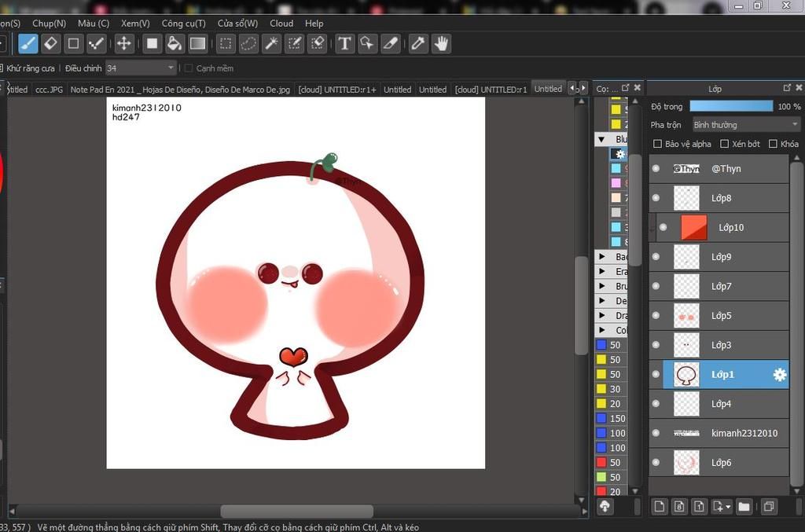
Task: Open the Công cụ(T) menu
Action: click(184, 24)
